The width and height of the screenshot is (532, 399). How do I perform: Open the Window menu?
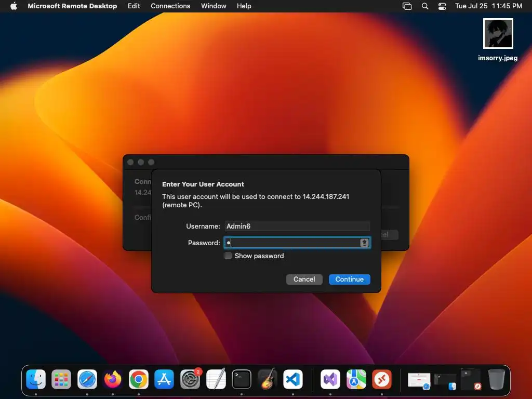214,6
